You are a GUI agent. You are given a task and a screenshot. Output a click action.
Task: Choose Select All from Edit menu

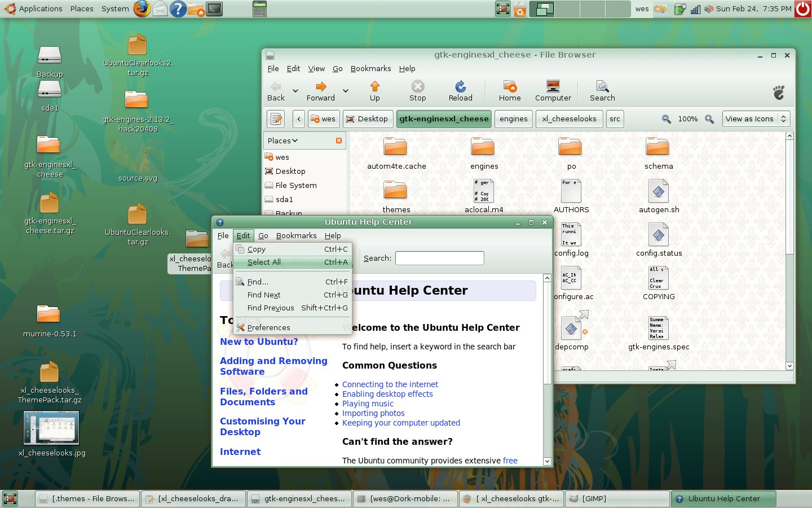click(x=293, y=262)
